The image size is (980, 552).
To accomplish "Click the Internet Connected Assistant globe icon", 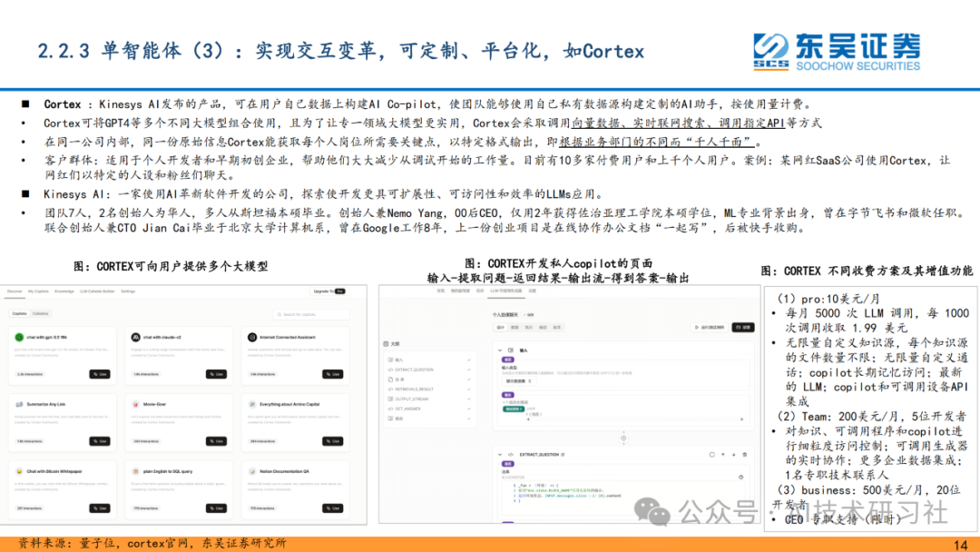I will coord(252,337).
